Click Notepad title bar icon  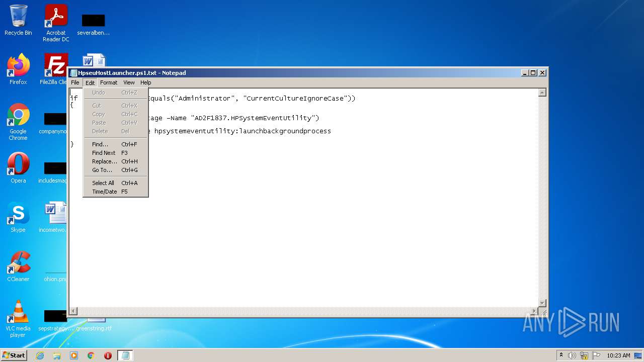click(73, 73)
